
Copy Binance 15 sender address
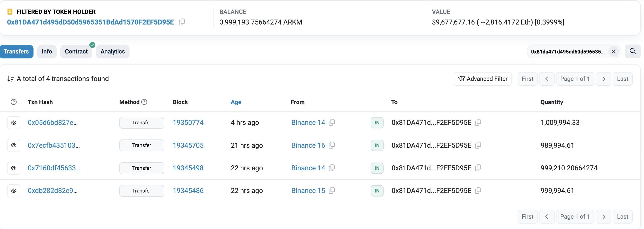coord(332,191)
